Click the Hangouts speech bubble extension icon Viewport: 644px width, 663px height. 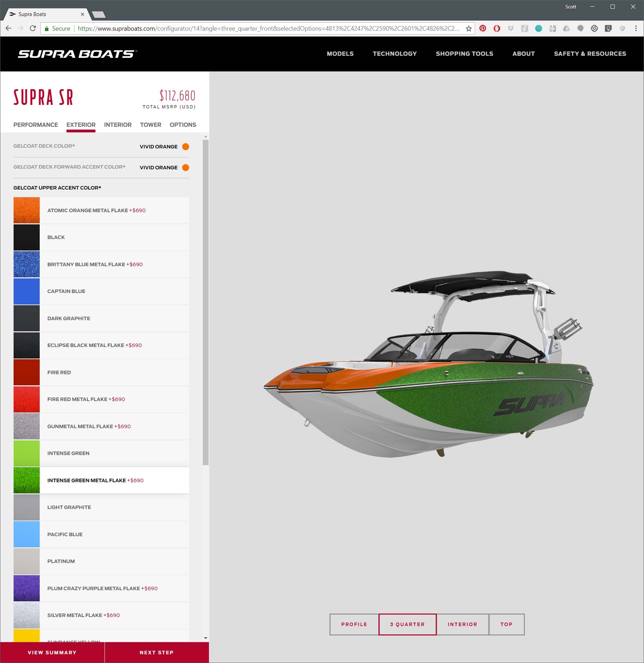coord(580,28)
